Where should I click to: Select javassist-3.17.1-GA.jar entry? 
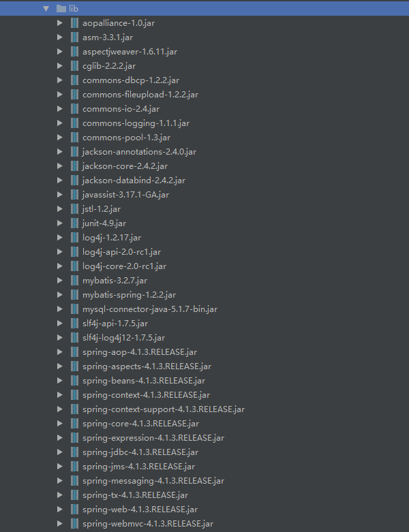click(x=125, y=194)
